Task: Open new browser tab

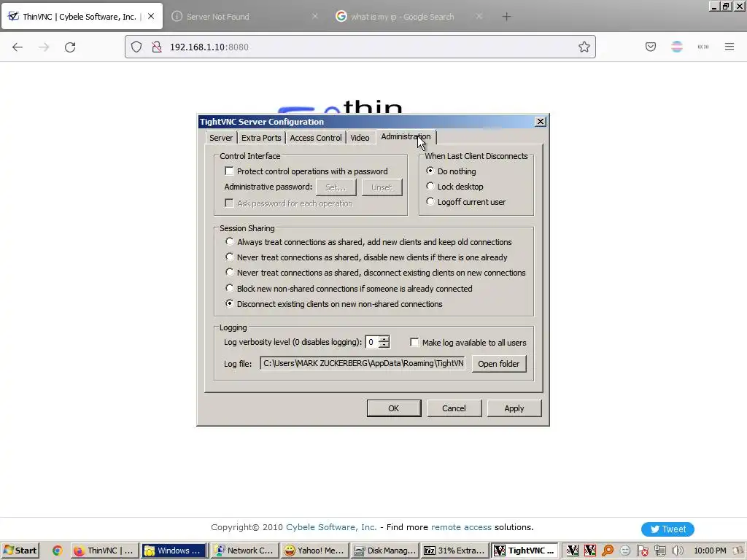Action: [506, 17]
